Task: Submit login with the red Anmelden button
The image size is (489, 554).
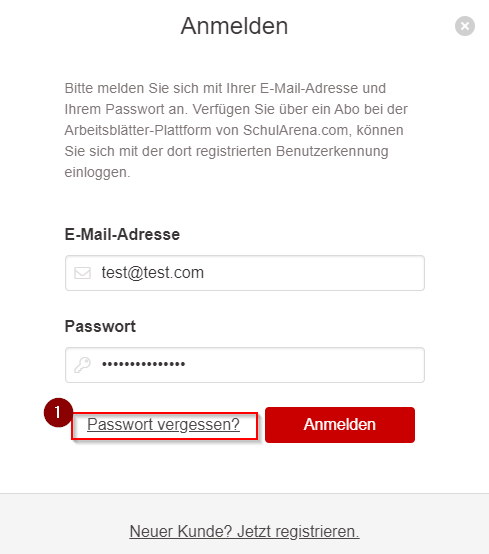Action: pos(340,425)
